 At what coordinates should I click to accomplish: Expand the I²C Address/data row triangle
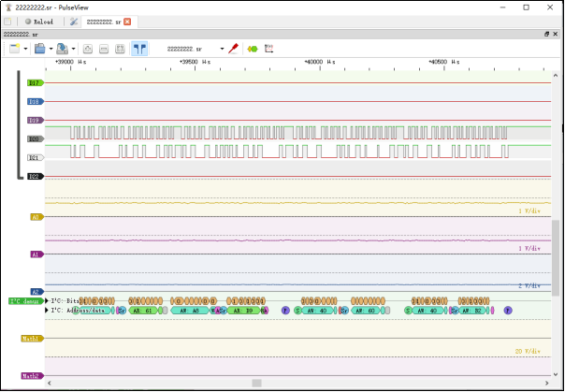click(x=47, y=309)
